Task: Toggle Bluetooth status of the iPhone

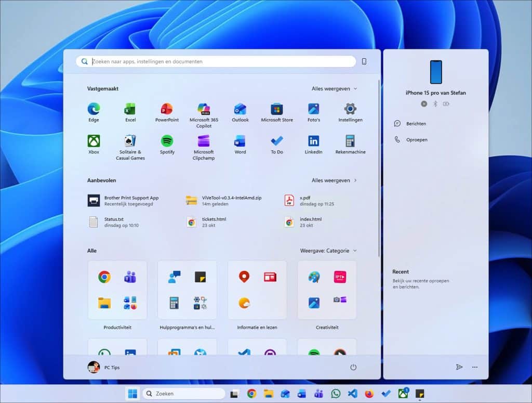Action: 435,103
